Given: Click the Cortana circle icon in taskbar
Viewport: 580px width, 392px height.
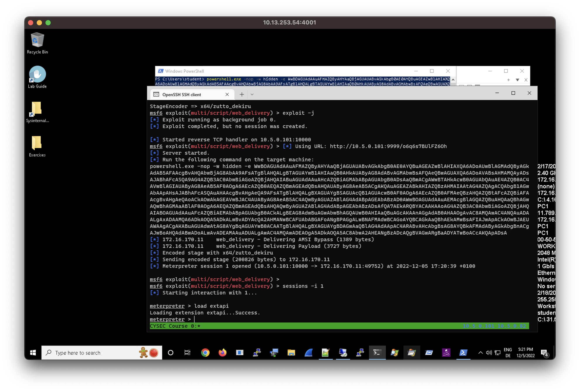Looking at the screenshot, I should (170, 353).
